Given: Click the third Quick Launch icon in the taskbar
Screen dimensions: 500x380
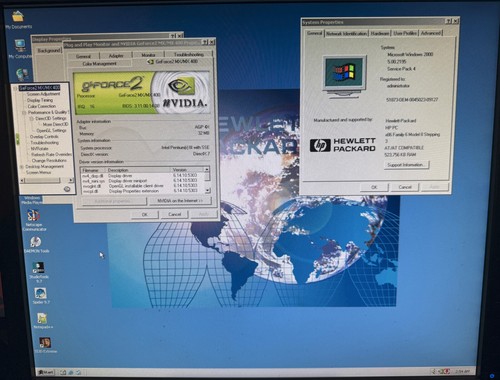Looking at the screenshot, I should click(x=78, y=372).
